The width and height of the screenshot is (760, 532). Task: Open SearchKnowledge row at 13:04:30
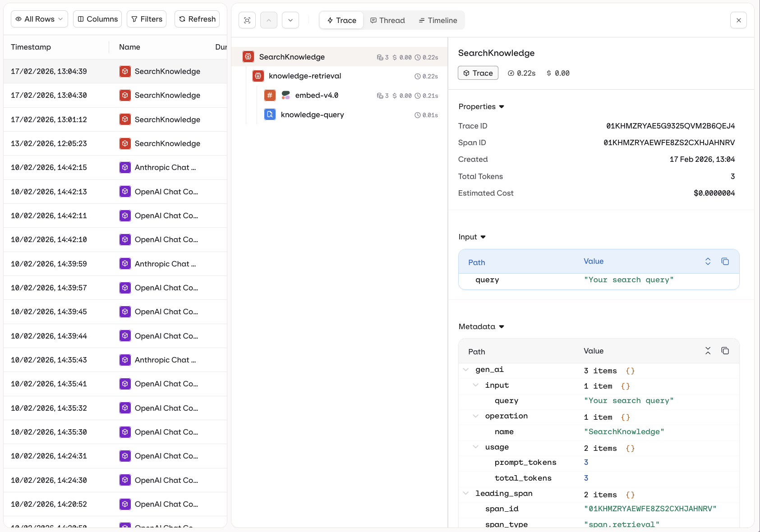[x=115, y=95]
